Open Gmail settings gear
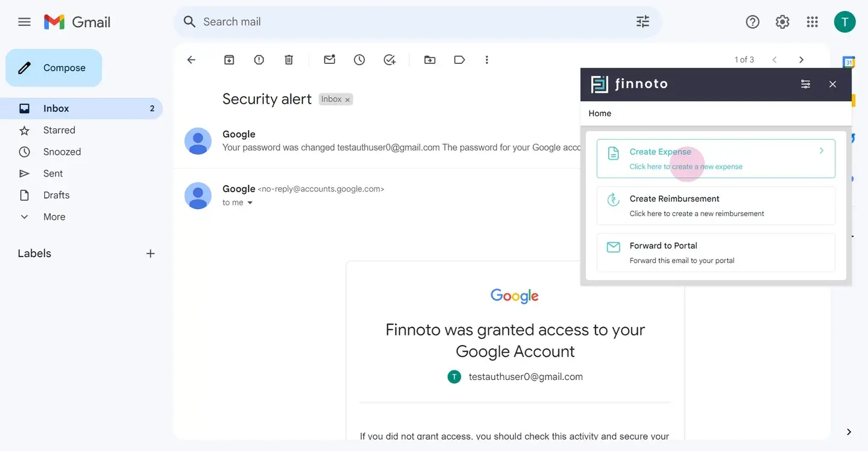Viewport: 868px width, 451px height. [782, 22]
